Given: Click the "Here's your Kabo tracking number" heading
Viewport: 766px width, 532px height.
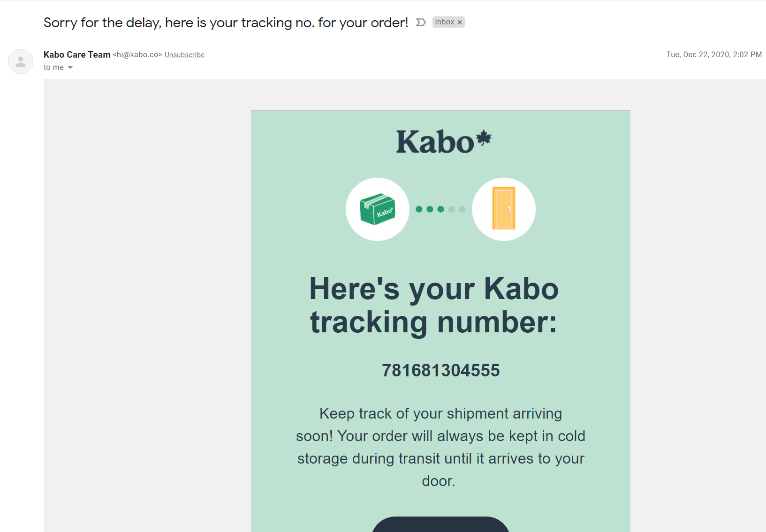Looking at the screenshot, I should 434,305.
